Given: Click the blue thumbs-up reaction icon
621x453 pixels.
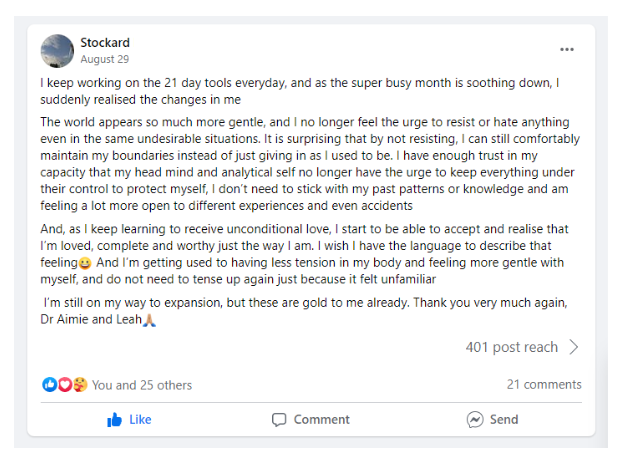Looking at the screenshot, I should (x=49, y=385).
